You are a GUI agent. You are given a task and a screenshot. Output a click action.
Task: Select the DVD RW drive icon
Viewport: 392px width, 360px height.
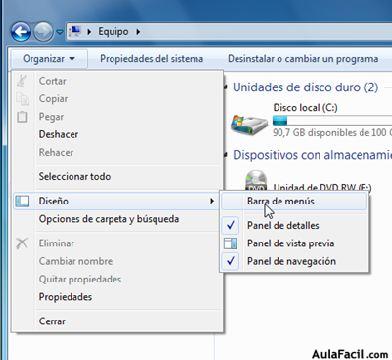coord(256,181)
